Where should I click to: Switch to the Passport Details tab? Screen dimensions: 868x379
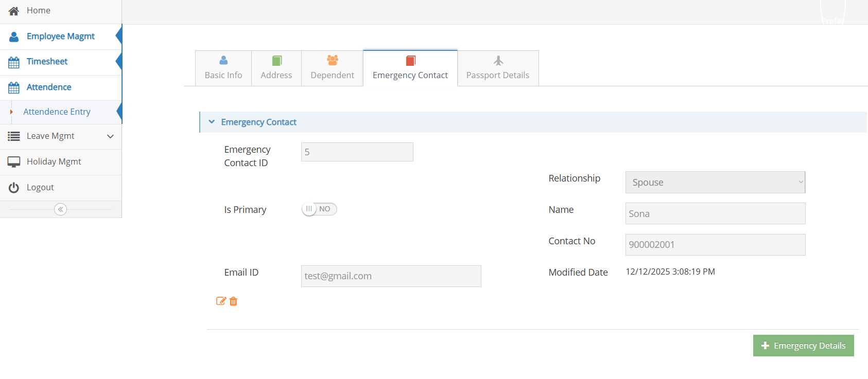click(x=497, y=68)
